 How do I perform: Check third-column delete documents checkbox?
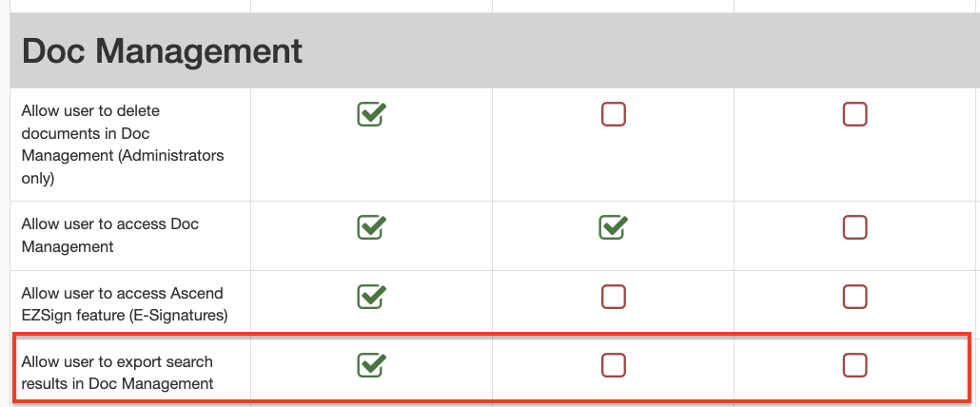click(x=855, y=114)
